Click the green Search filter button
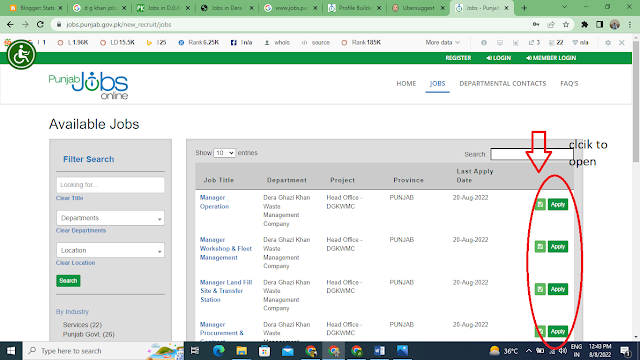The width and height of the screenshot is (640, 360). click(68, 281)
